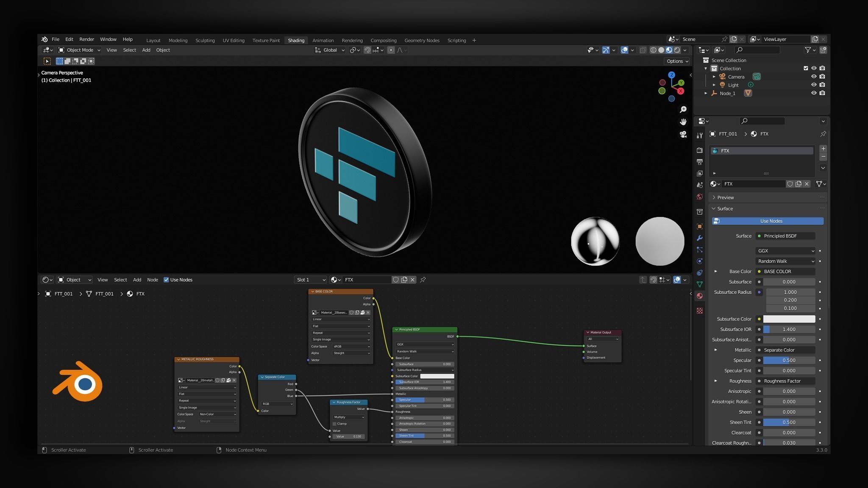Open the Render menu
Screen dimensions: 868x488
(x=86, y=39)
